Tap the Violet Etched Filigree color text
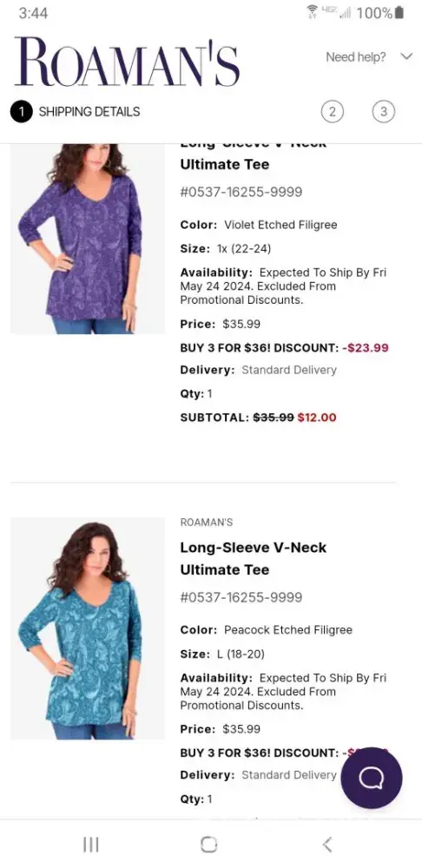Screen dimensions: 422x868 (280, 225)
